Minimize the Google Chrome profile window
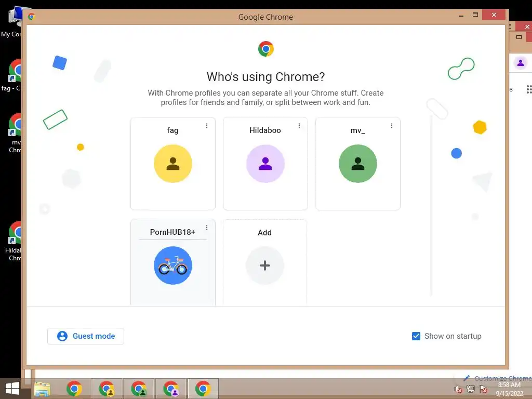Image resolution: width=532 pixels, height=399 pixels. point(461,15)
